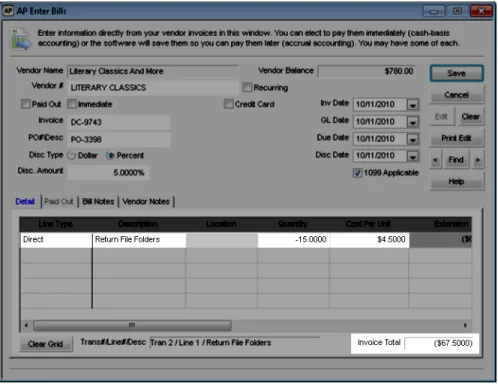
Task: Click the Disc. Amount field 5.0000%
Action: 108,172
